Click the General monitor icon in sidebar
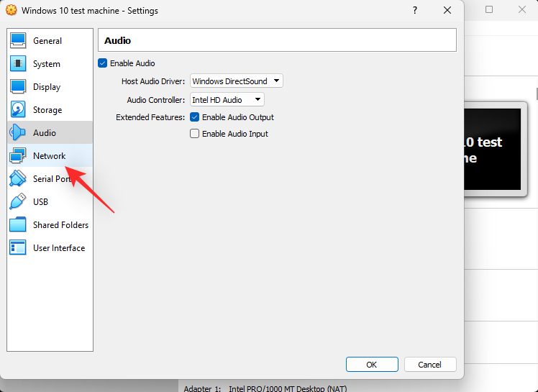The height and width of the screenshot is (392, 538). point(18,41)
